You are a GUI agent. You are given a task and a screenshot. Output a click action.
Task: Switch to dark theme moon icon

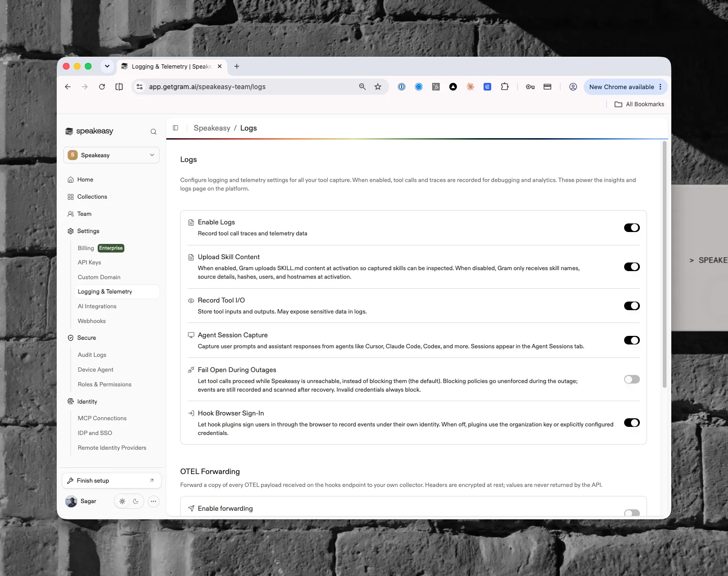(136, 501)
